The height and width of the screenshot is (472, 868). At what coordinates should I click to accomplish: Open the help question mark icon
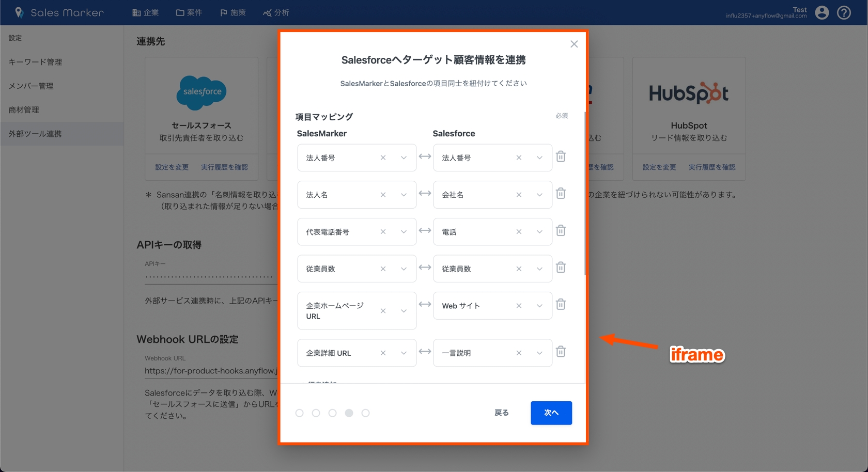(x=844, y=12)
